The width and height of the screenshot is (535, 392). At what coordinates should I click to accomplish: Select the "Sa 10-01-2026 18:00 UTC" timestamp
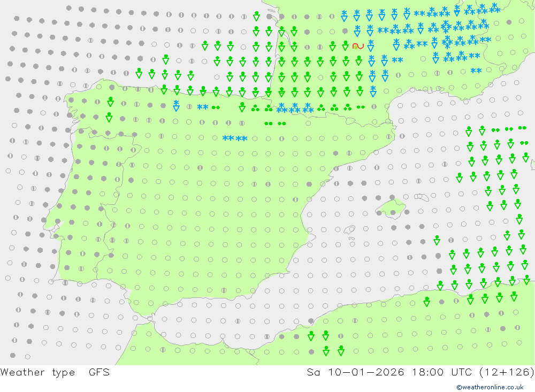pos(389,372)
